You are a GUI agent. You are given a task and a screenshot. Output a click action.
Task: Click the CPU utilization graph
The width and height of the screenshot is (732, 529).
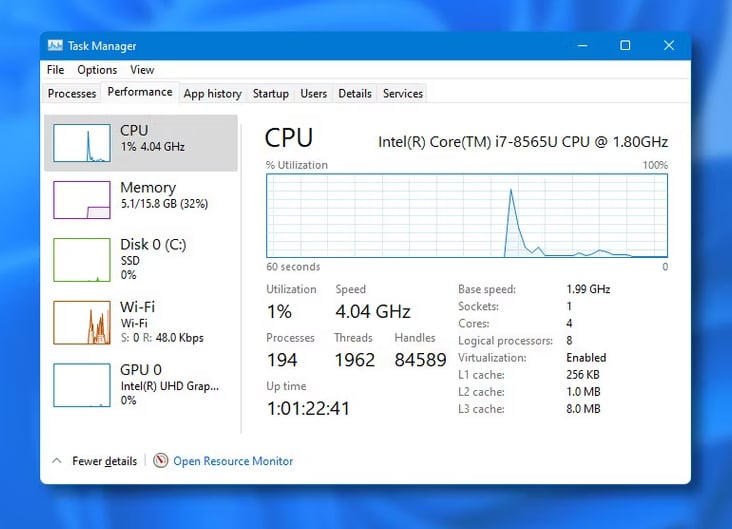tap(467, 215)
